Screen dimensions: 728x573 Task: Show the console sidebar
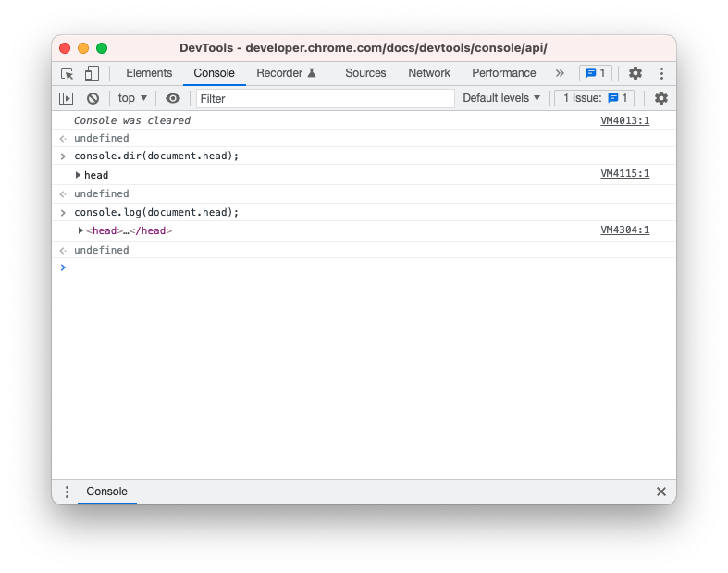[66, 98]
